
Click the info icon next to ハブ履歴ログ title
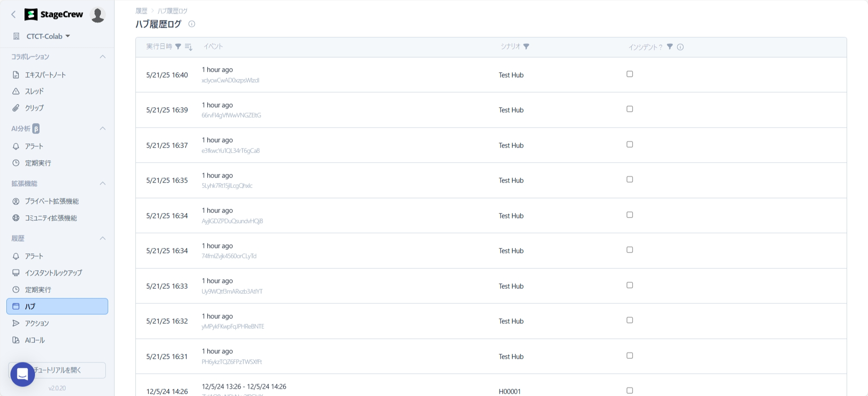(x=192, y=24)
